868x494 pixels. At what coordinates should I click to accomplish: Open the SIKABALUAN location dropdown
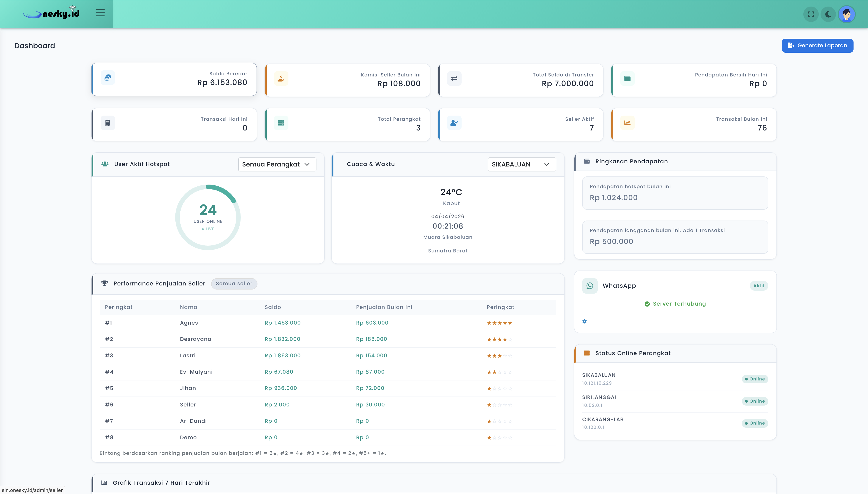point(521,164)
